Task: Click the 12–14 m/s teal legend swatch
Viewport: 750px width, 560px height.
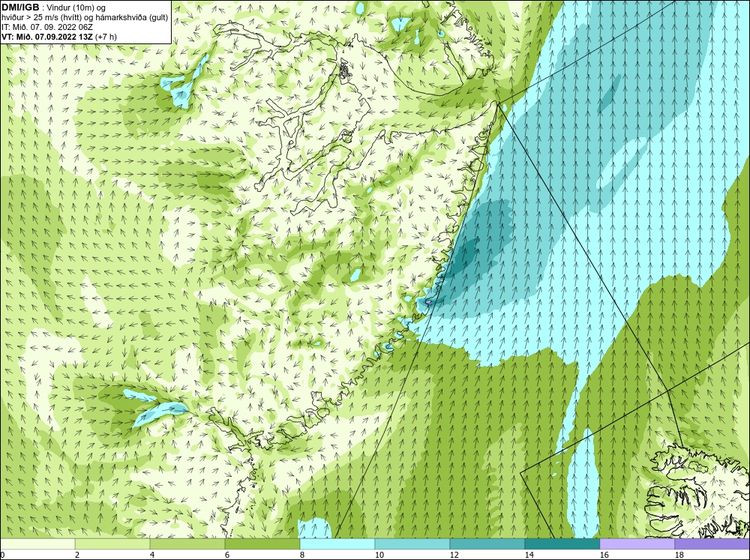Action: click(487, 544)
